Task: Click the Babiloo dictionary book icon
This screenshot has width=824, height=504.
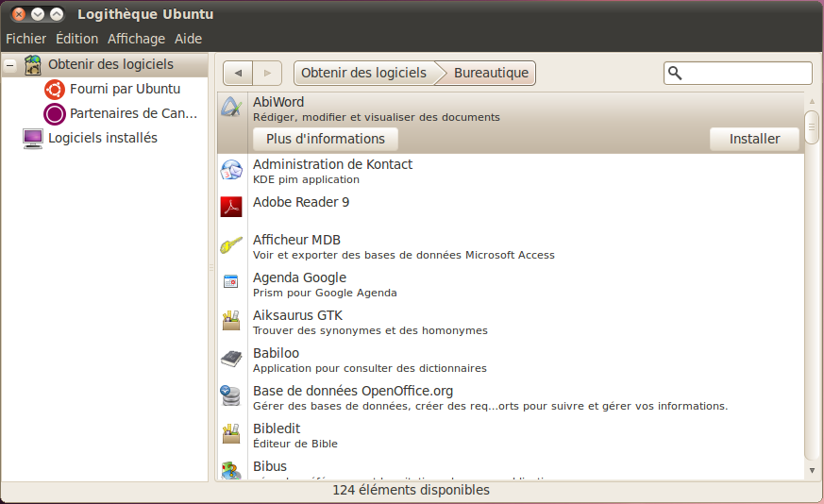Action: 231,359
